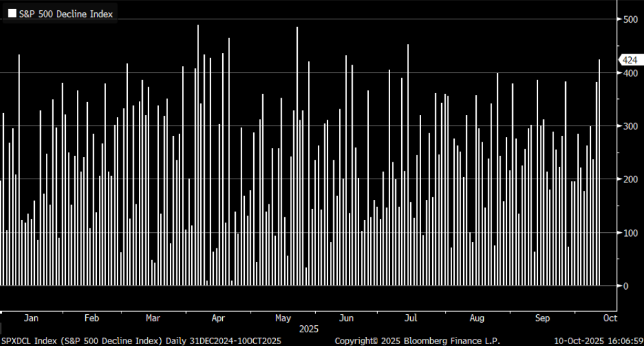This screenshot has height=346, width=644.
Task: Select the Jul label on the time axis
Action: (x=411, y=318)
